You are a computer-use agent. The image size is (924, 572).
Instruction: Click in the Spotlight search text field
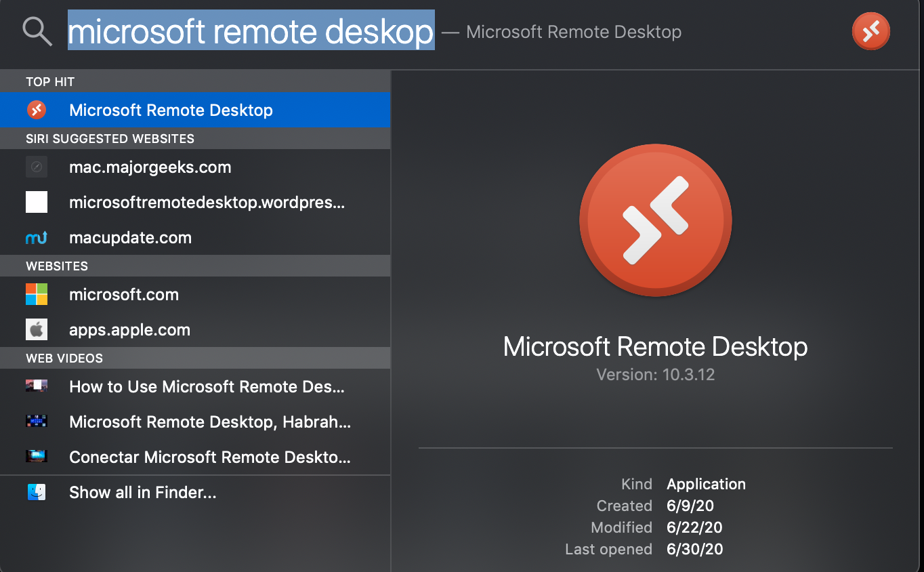pos(251,31)
